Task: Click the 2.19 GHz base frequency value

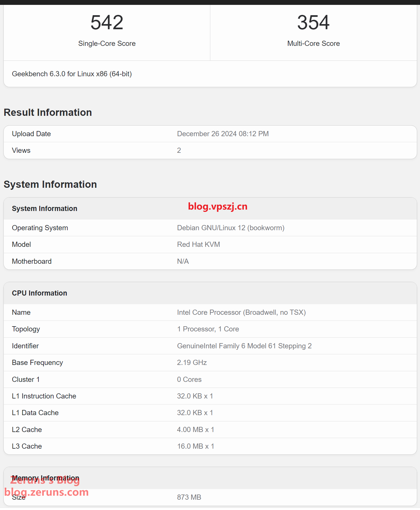Action: click(192, 363)
